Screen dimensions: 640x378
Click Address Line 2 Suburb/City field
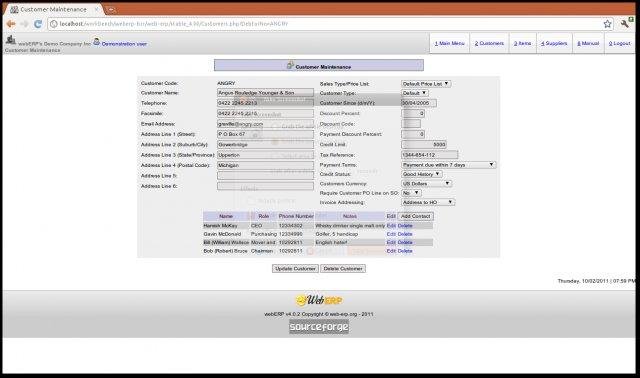point(265,145)
